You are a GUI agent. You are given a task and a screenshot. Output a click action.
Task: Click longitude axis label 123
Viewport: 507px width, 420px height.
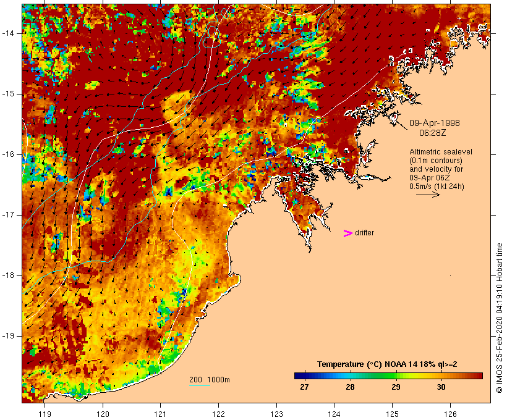[276, 414]
